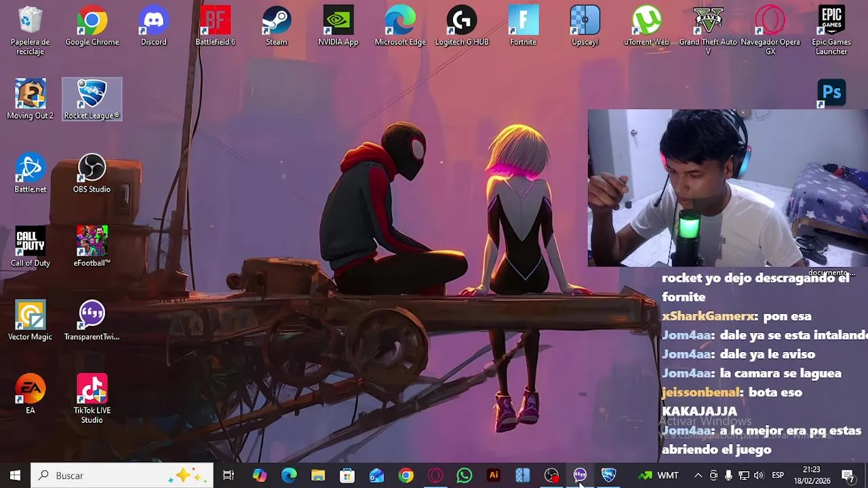
Task: Click the WMT stock widget in taskbar
Action: point(658,475)
